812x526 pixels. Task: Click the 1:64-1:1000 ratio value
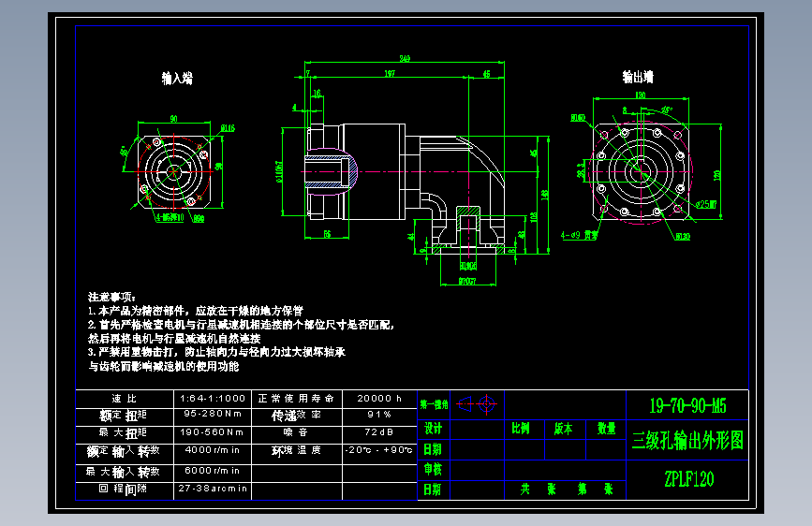(x=213, y=398)
